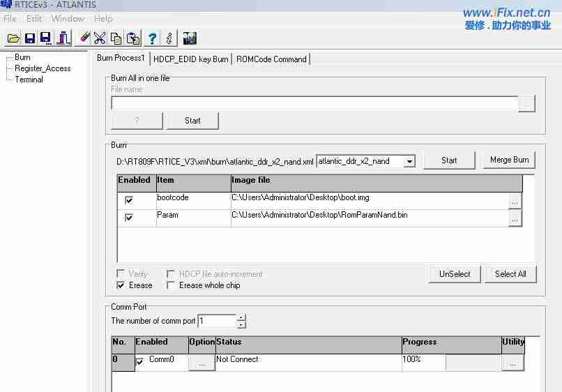Click the Save As disk icon
Screen dimensions: 562x392
pos(46,38)
